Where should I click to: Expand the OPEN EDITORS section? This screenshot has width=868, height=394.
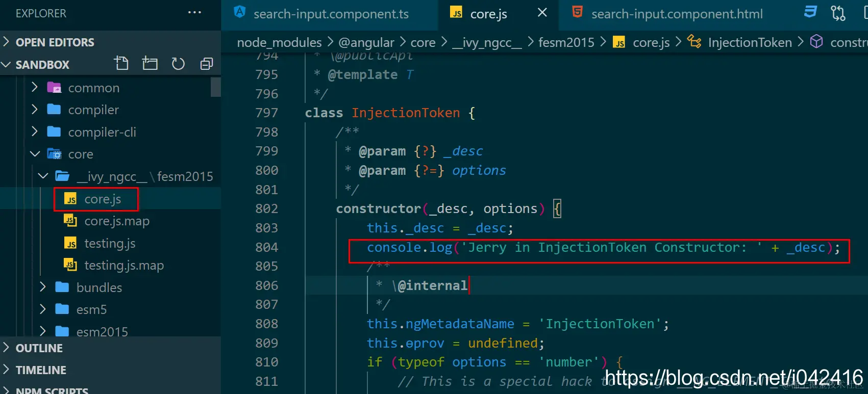[110, 42]
